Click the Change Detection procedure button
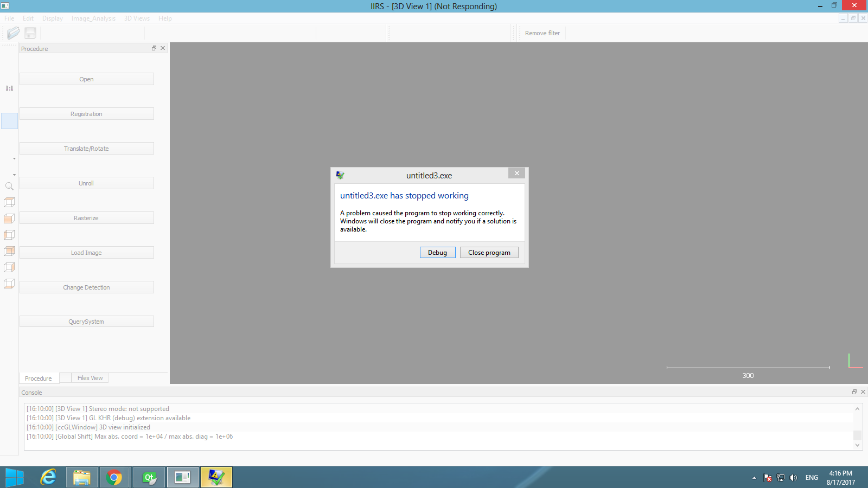868x488 pixels. pos(86,287)
